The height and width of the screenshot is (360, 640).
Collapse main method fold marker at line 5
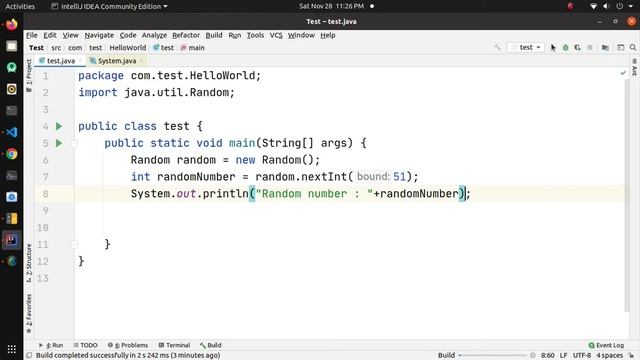74,143
